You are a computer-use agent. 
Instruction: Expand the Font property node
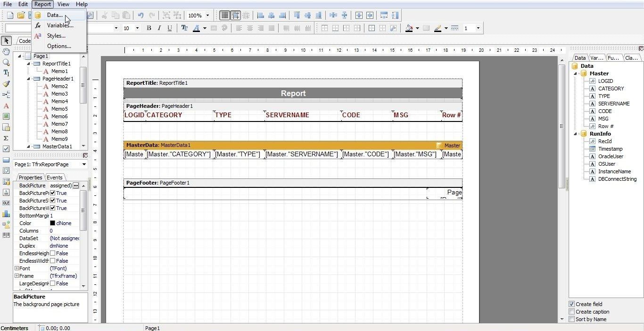point(17,268)
